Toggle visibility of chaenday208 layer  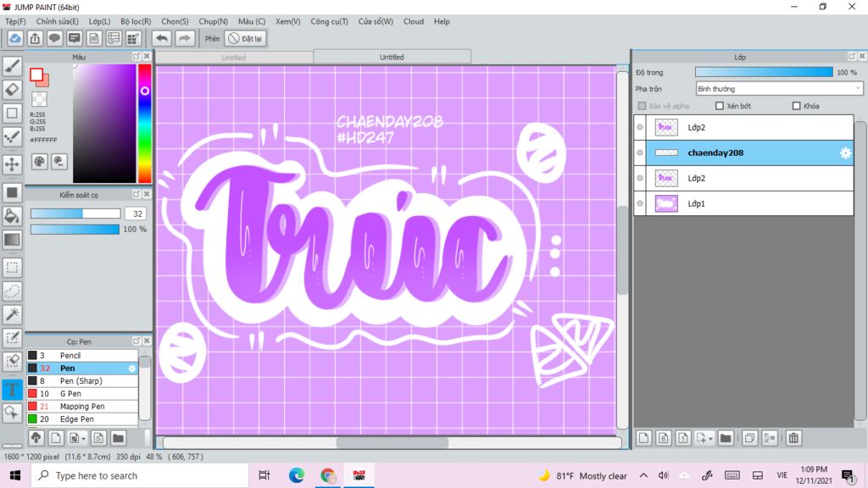click(640, 152)
